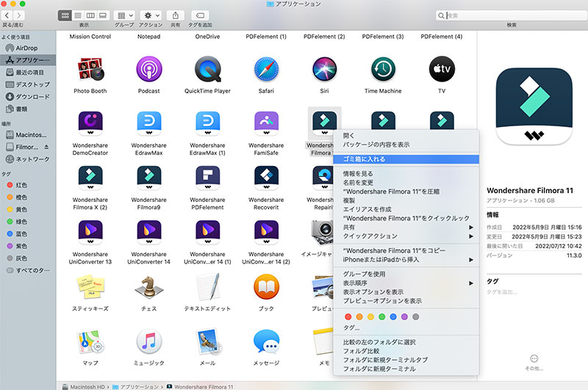Go back with the back arrow

(x=7, y=15)
